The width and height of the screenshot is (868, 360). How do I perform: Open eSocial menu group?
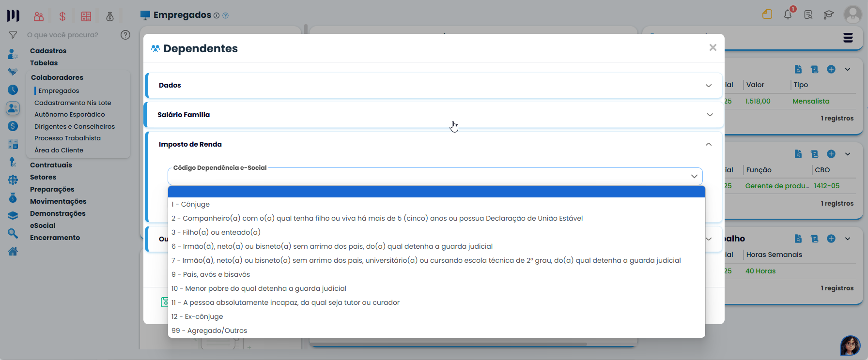coord(43,225)
